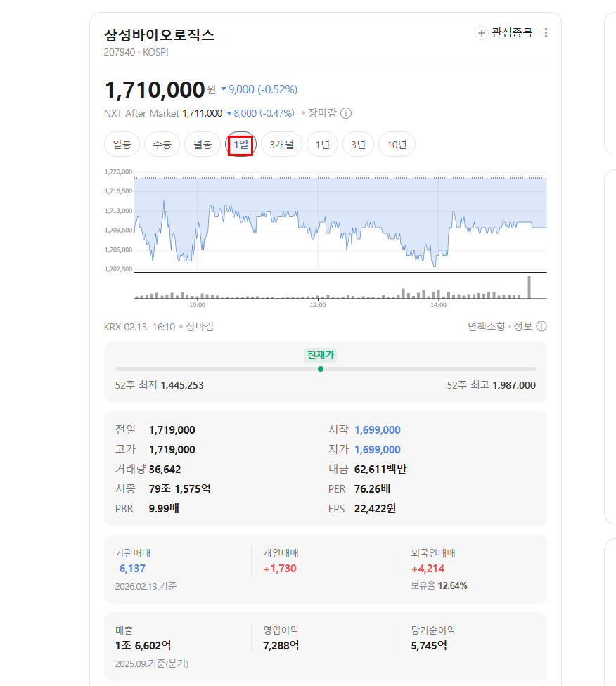Screen dimensions: 616x686
Task: Click the PBR 9.99배 value
Action: click(x=164, y=508)
